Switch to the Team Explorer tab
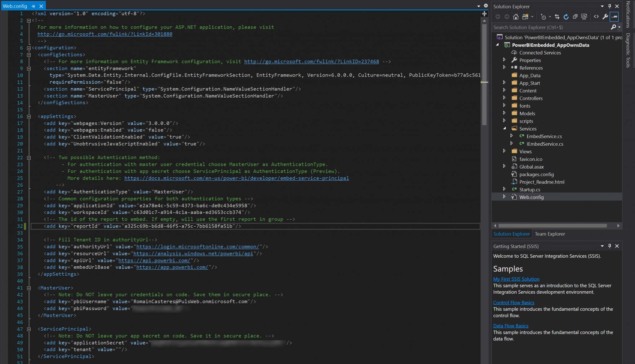The width and height of the screenshot is (635, 364). coord(550,234)
